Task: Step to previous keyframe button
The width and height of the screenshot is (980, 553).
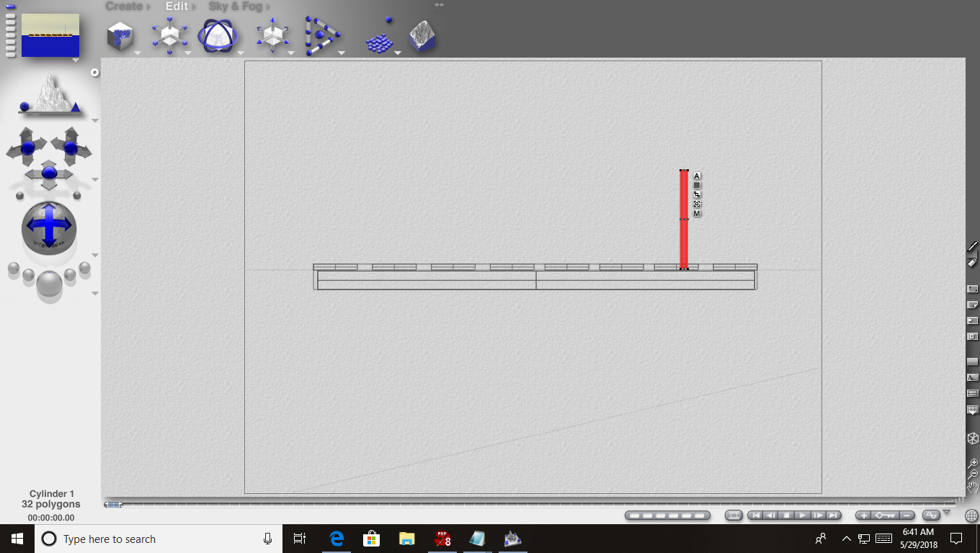Action: tap(771, 516)
